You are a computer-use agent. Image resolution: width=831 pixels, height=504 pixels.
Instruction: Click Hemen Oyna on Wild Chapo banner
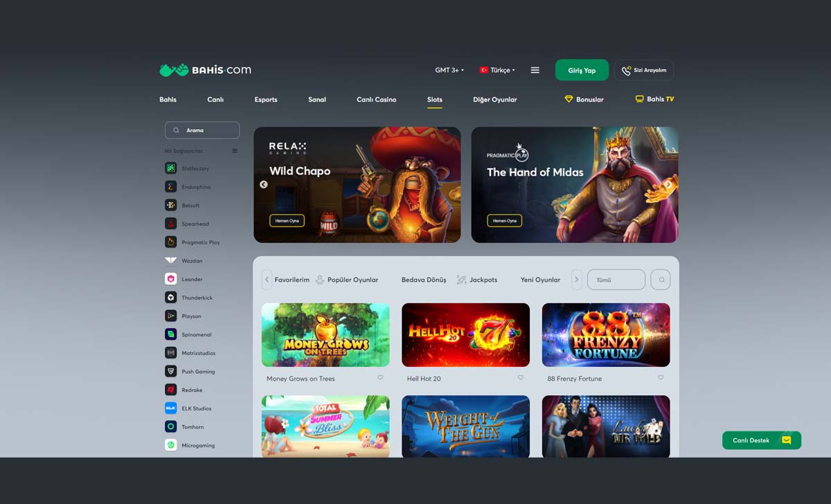coord(287,221)
